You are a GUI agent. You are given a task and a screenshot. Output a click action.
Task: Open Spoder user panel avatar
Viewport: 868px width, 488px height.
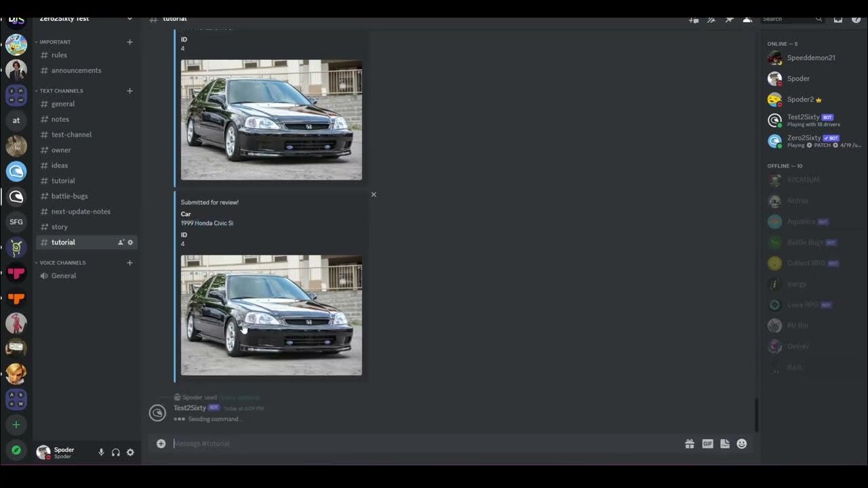43,453
